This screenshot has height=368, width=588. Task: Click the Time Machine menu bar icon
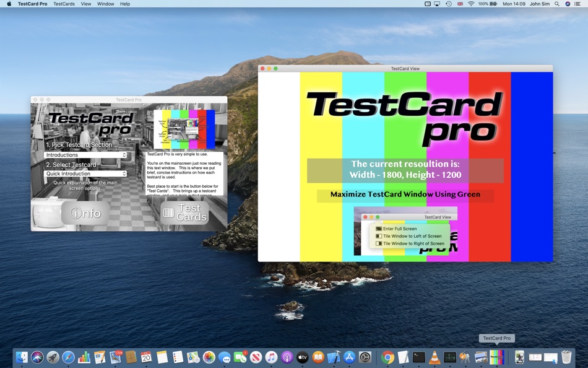(x=449, y=4)
